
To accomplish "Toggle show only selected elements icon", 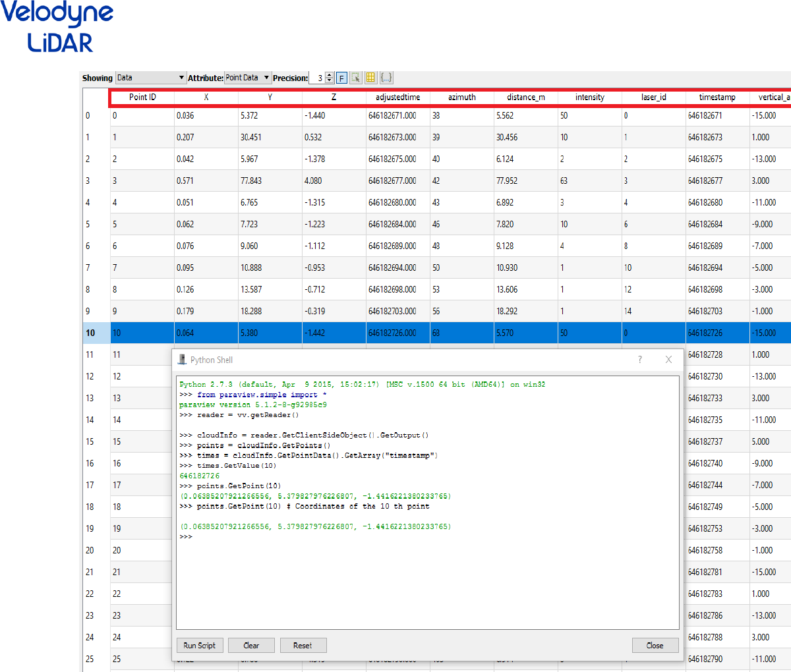I will tap(356, 78).
